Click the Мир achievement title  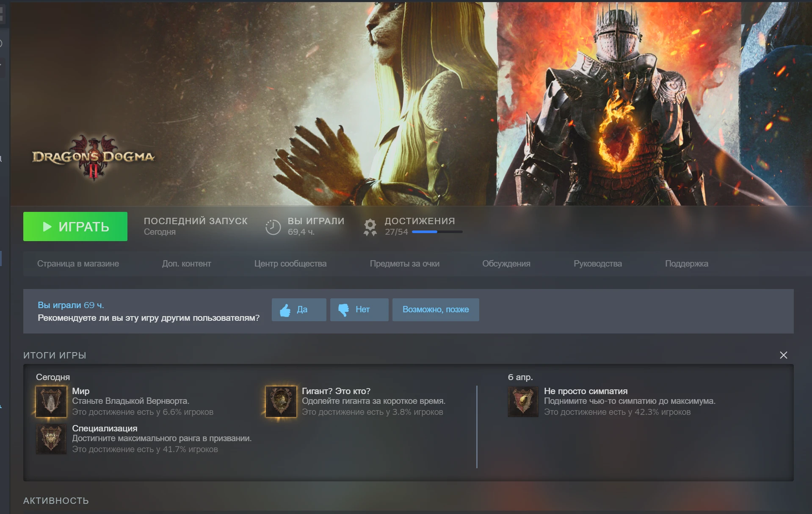click(81, 391)
